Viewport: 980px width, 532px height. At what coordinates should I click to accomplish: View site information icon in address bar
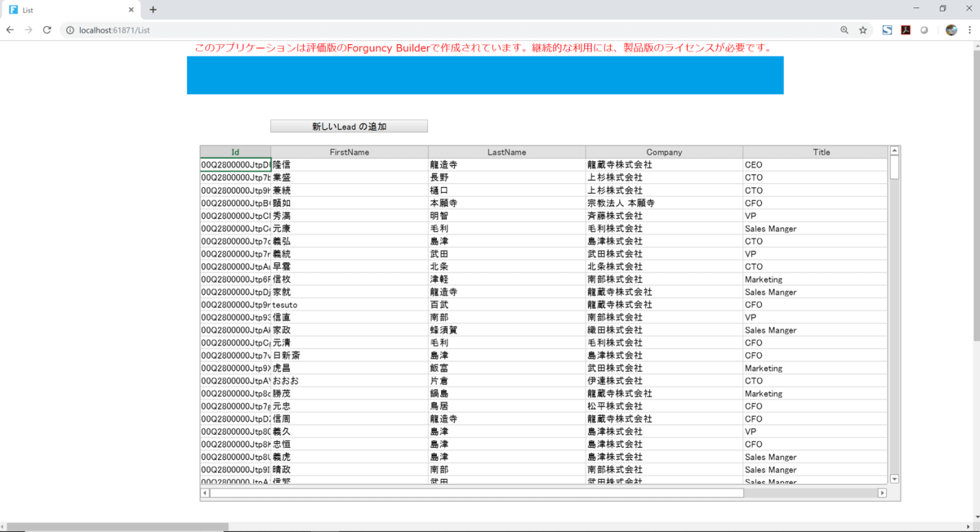[x=70, y=30]
